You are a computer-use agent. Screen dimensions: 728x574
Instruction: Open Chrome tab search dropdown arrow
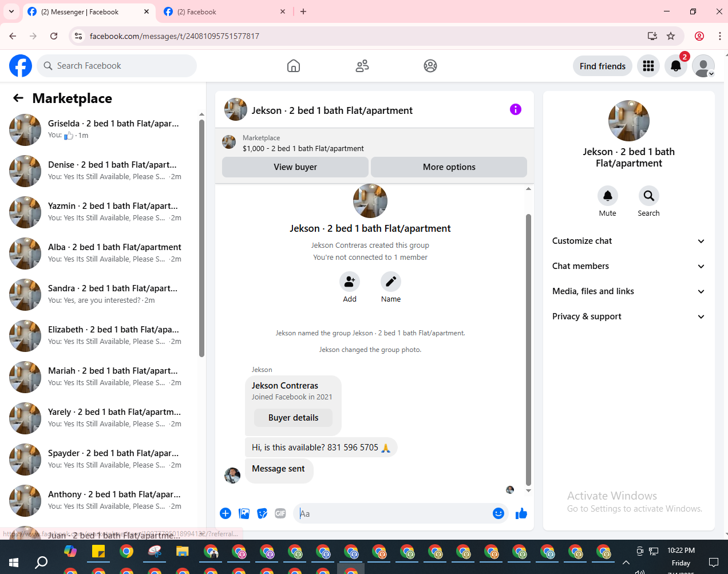(11, 11)
